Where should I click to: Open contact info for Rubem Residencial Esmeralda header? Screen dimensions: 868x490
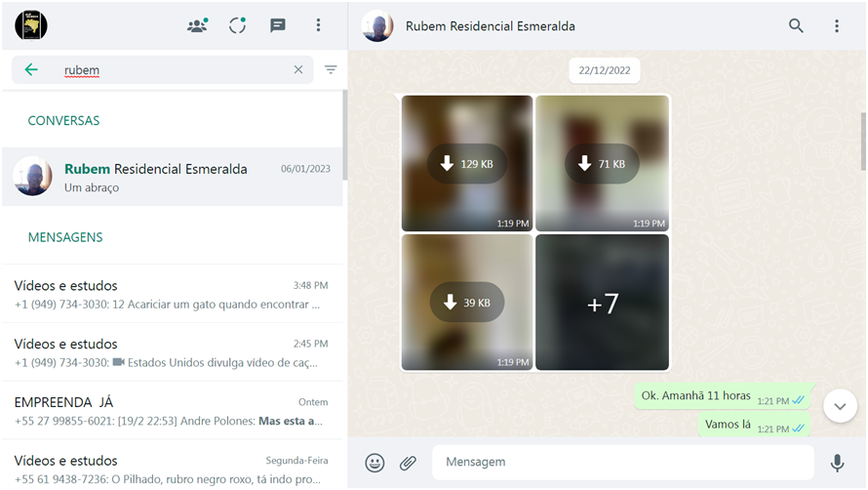click(x=490, y=26)
